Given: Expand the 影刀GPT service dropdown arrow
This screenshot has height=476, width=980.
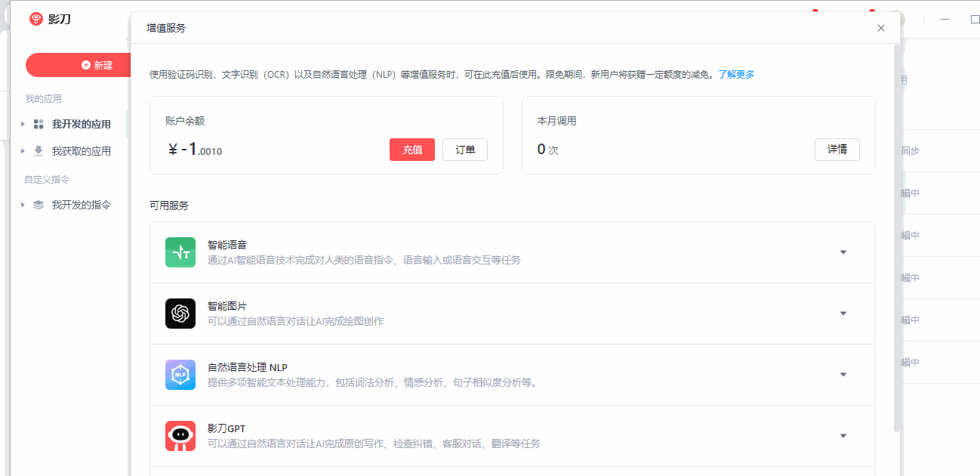Looking at the screenshot, I should pos(843,436).
